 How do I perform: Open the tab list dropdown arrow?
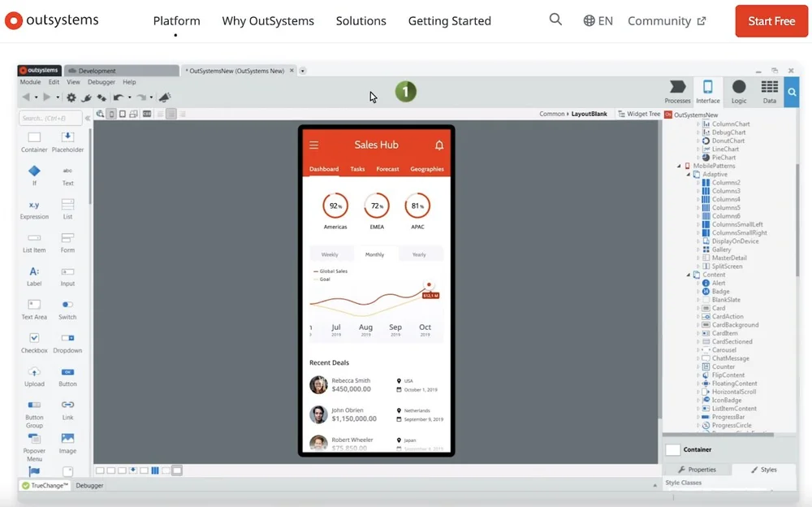point(302,71)
